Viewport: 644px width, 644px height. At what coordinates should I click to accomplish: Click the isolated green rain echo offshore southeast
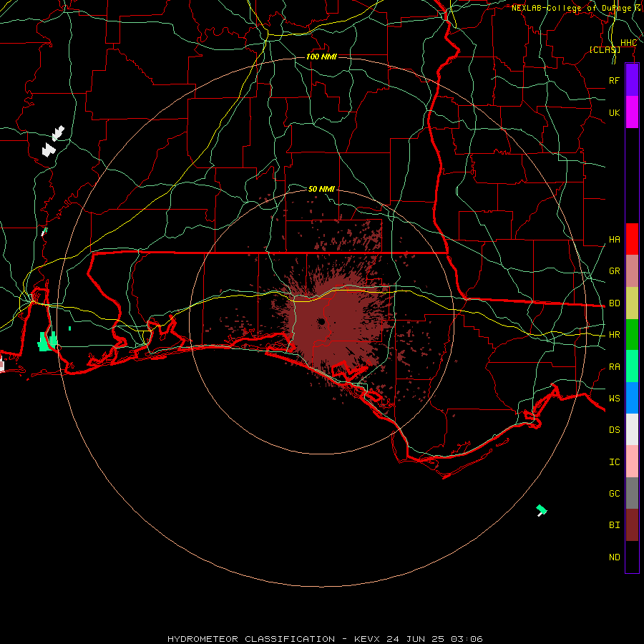(x=542, y=510)
